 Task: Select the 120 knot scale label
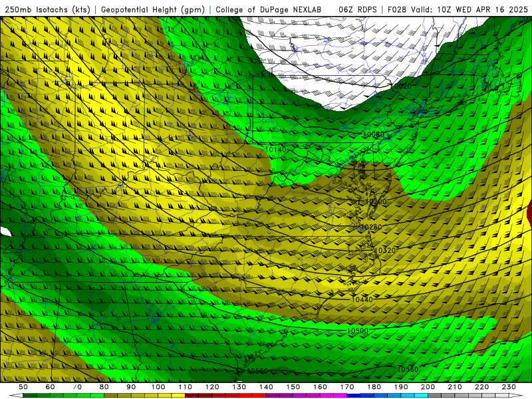point(212,387)
